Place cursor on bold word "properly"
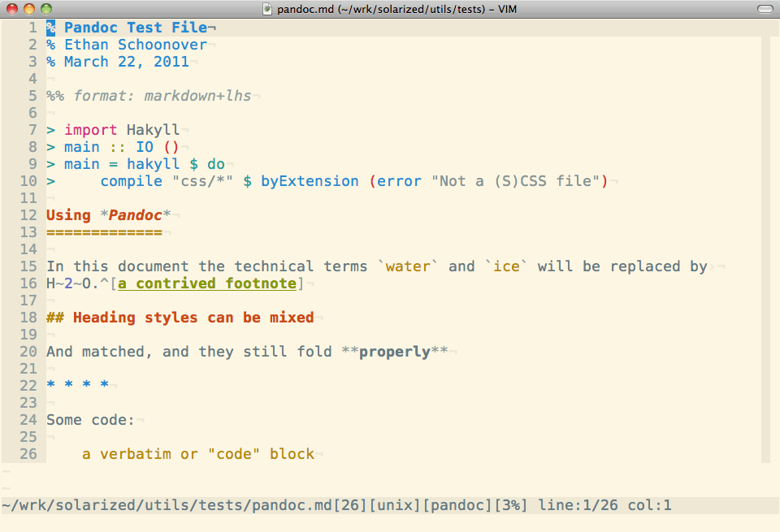 (x=394, y=352)
